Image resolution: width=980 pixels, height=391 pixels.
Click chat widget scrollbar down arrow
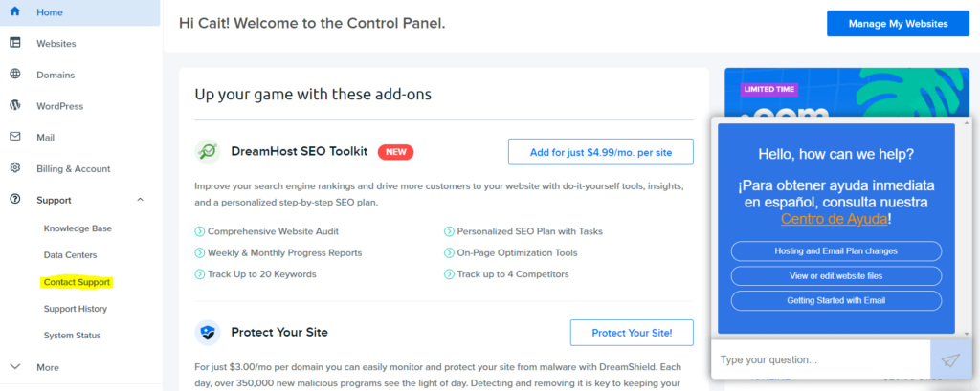(968, 334)
